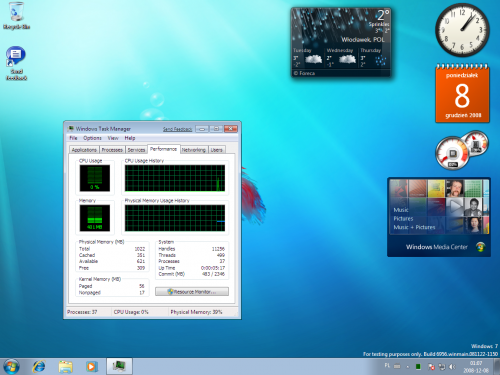
Task: Click the Send Feedback title bar link
Action: point(177,129)
